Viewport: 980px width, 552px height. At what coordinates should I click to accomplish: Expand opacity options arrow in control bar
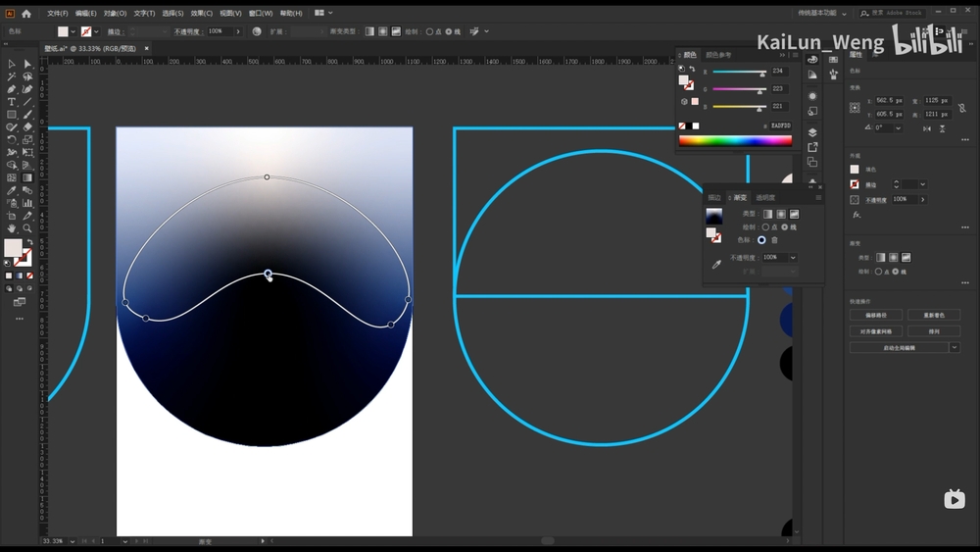(x=238, y=31)
